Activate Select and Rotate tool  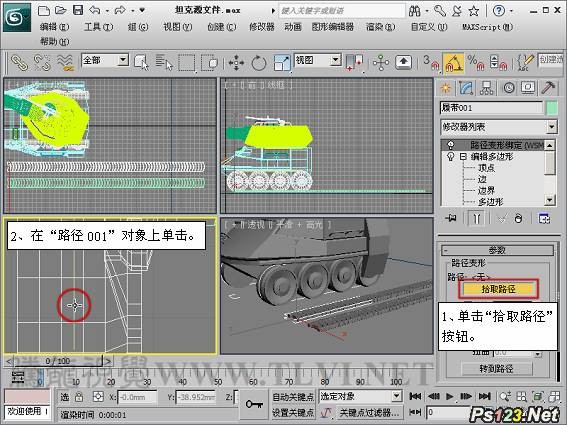click(x=259, y=63)
